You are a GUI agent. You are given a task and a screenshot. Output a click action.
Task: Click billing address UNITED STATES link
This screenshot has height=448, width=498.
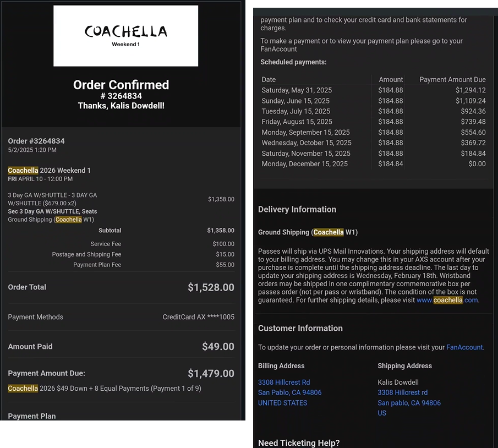(282, 403)
